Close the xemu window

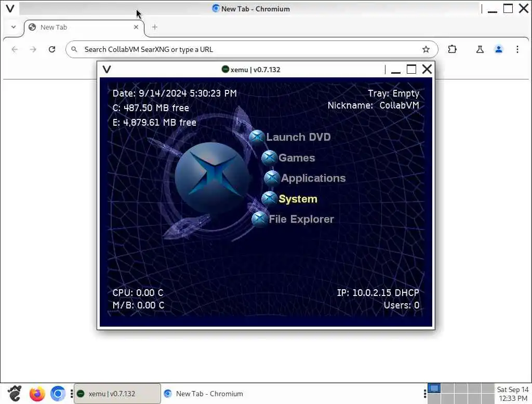pos(427,69)
